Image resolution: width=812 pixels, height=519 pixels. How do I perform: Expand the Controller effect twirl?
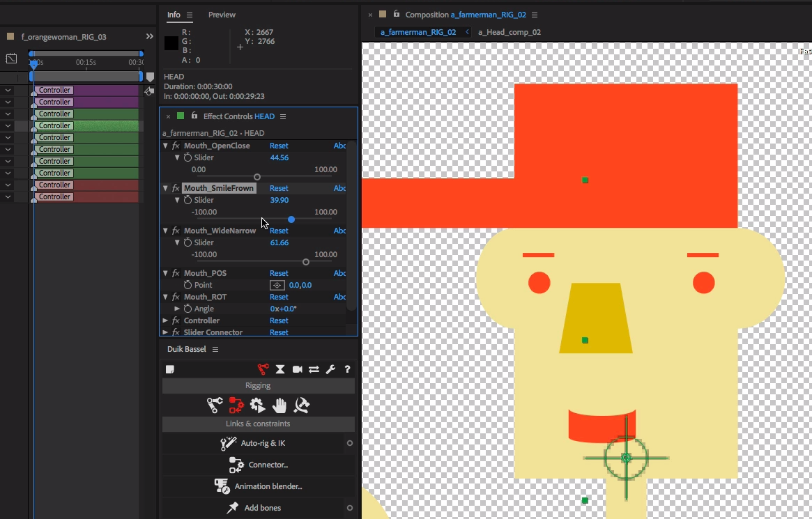(x=165, y=321)
